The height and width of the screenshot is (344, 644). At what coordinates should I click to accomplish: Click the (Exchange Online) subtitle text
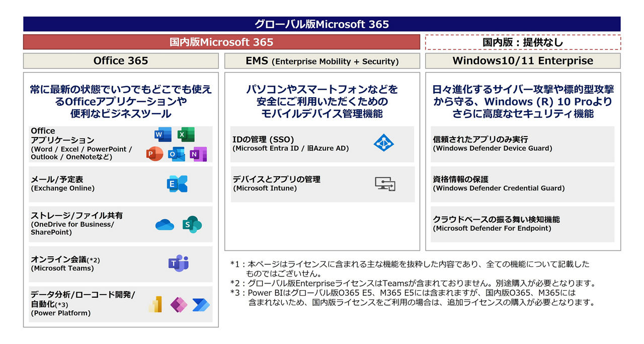pyautogui.click(x=62, y=188)
